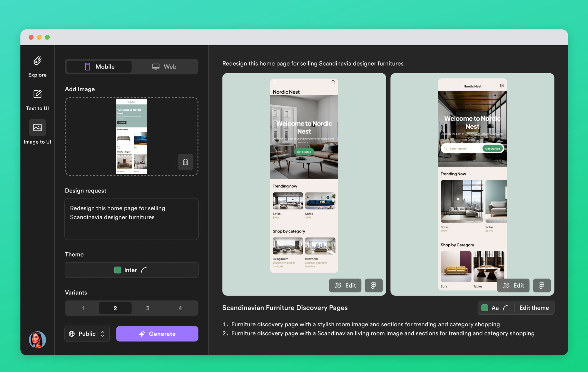
Task: Click inside the Design request text field
Action: [x=131, y=219]
